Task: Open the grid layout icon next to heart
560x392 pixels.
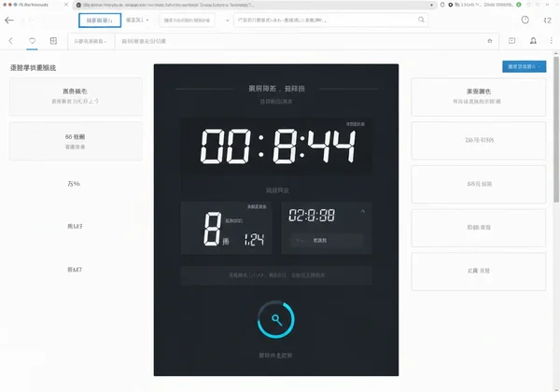Action: (x=53, y=41)
